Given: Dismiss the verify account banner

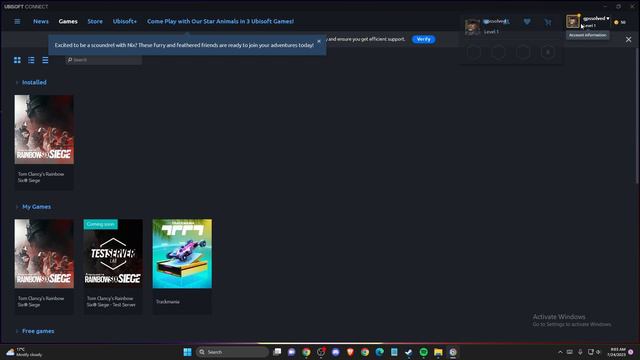Looking at the screenshot, I should (x=629, y=40).
